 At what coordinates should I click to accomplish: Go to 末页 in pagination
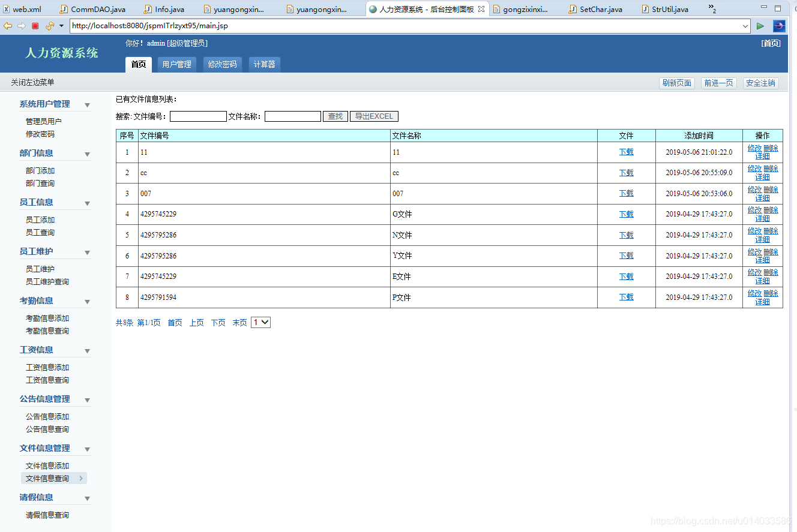239,323
